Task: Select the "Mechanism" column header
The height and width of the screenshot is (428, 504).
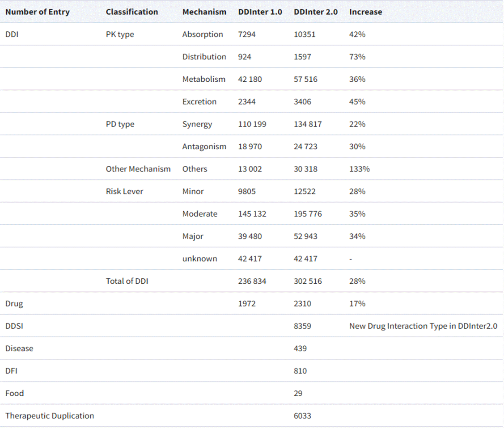Action: 204,12
